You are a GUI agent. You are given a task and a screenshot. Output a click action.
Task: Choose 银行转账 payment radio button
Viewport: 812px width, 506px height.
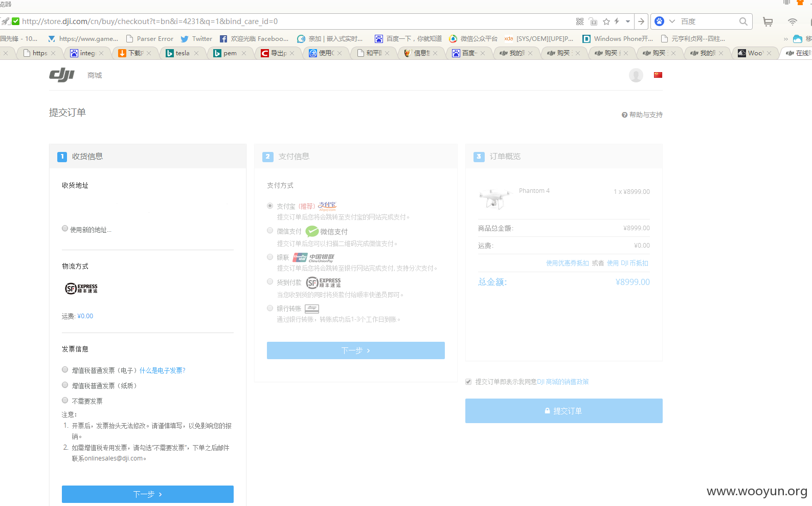click(270, 308)
